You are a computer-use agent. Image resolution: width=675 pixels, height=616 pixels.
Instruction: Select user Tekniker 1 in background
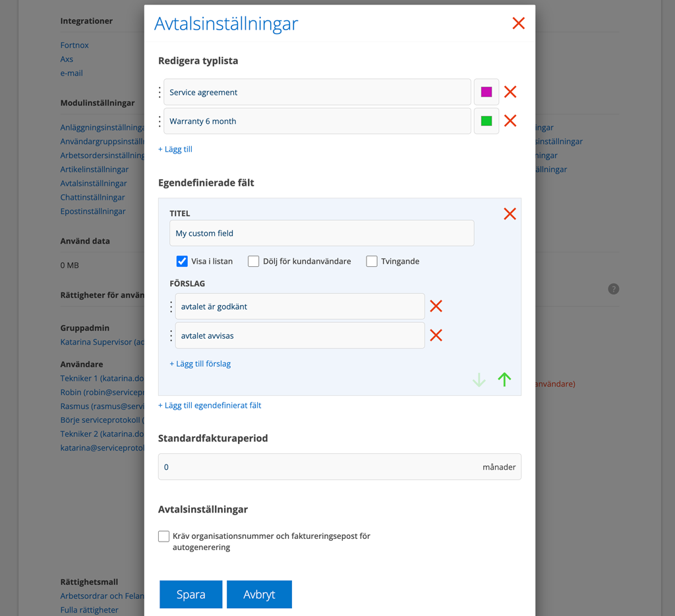click(x=102, y=379)
